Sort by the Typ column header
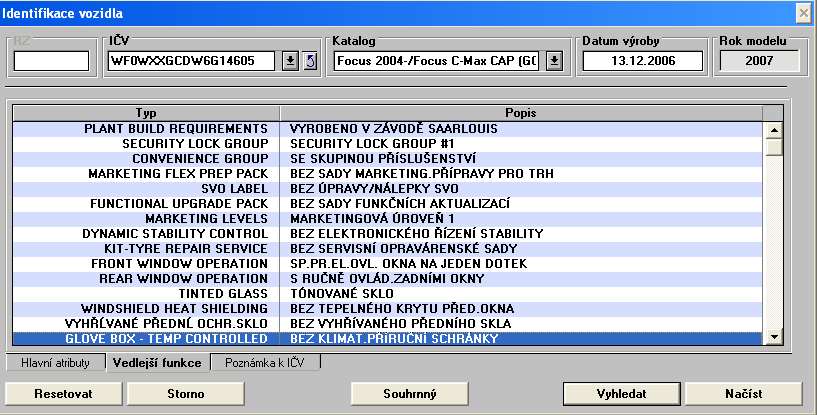 (x=146, y=112)
